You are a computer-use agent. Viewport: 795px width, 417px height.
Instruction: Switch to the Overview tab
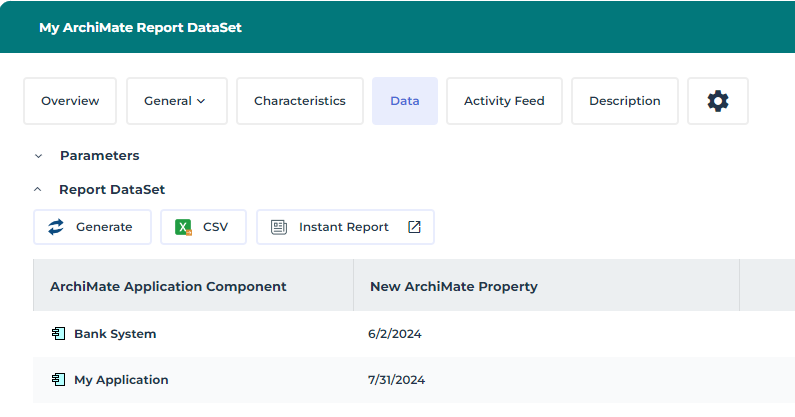(x=70, y=101)
